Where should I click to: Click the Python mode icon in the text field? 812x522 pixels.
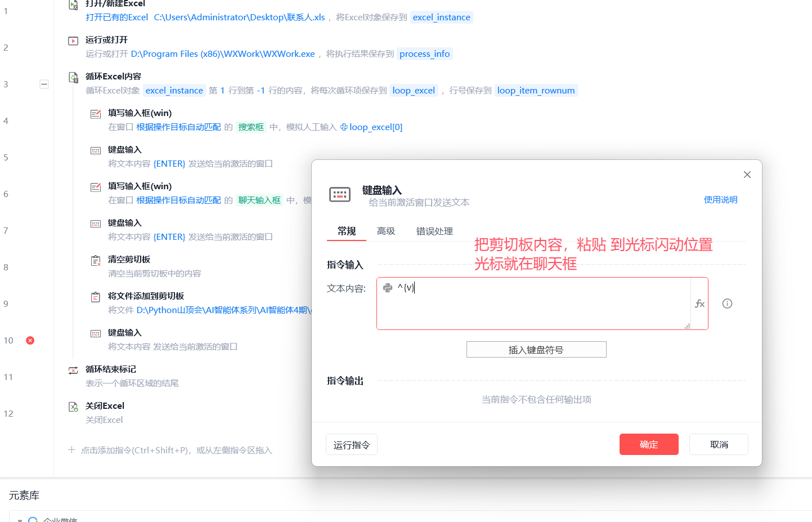tap(388, 288)
